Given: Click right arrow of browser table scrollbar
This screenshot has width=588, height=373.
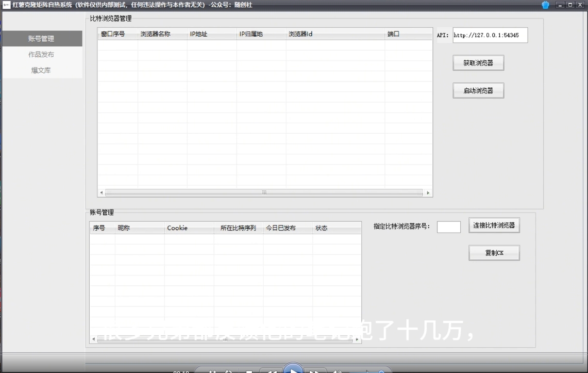Looking at the screenshot, I should 428,193.
